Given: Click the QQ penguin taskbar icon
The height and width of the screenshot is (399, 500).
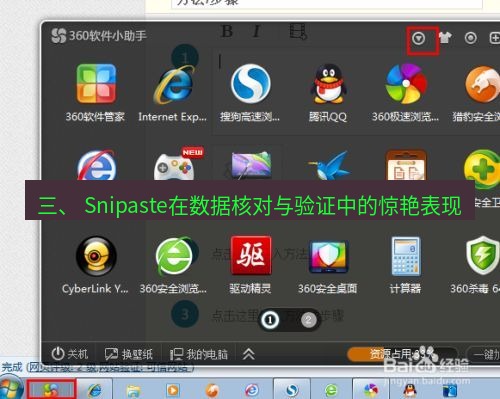Looking at the screenshot, I should [x=410, y=390].
